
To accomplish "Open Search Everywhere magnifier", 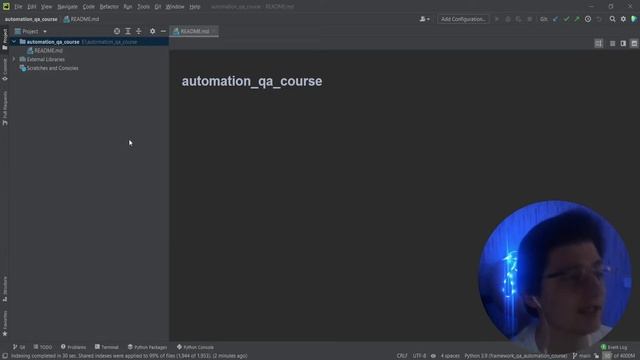I will coord(612,19).
